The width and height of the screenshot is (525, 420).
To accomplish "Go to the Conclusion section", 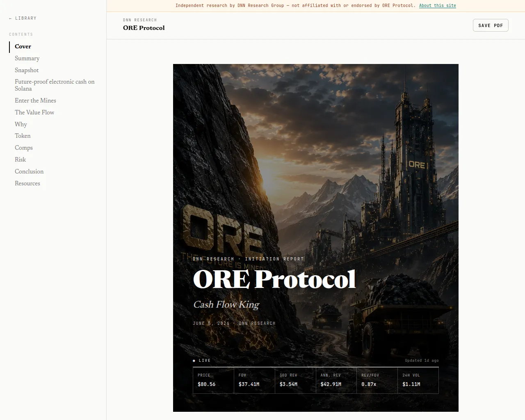I will [x=29, y=171].
